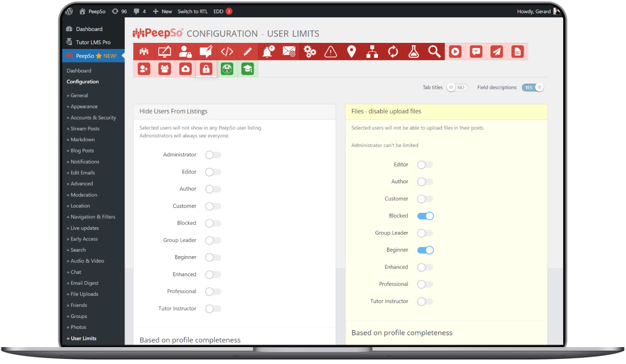626x364 pixels.
Task: Open the User Limits lock icon
Action: coord(206,69)
